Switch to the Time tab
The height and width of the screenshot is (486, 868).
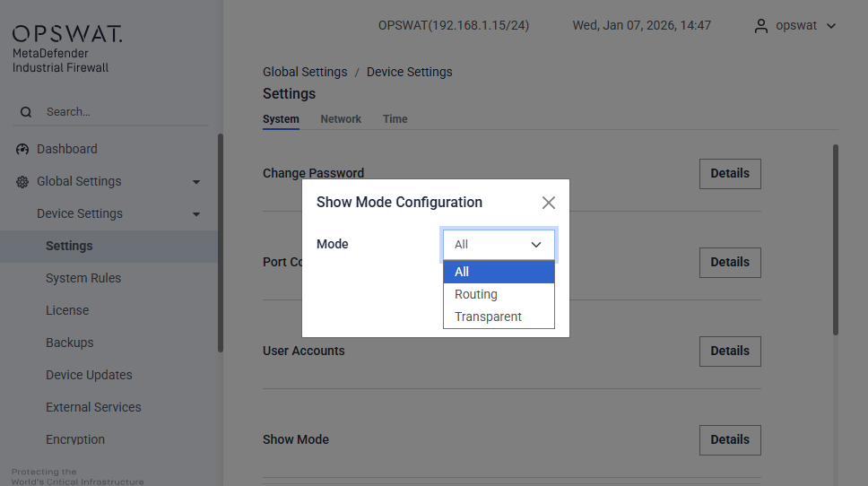pyautogui.click(x=395, y=119)
